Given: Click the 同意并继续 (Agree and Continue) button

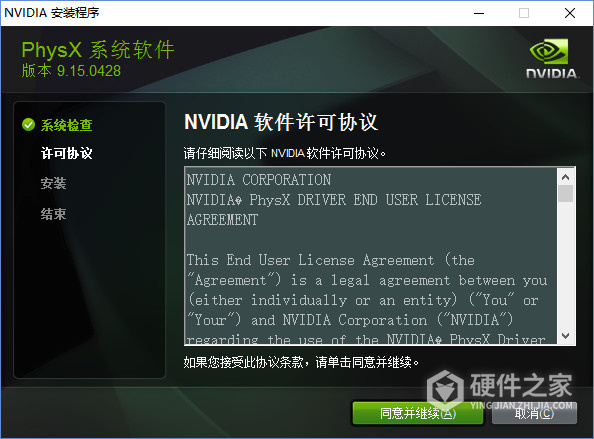Looking at the screenshot, I should coord(418,413).
